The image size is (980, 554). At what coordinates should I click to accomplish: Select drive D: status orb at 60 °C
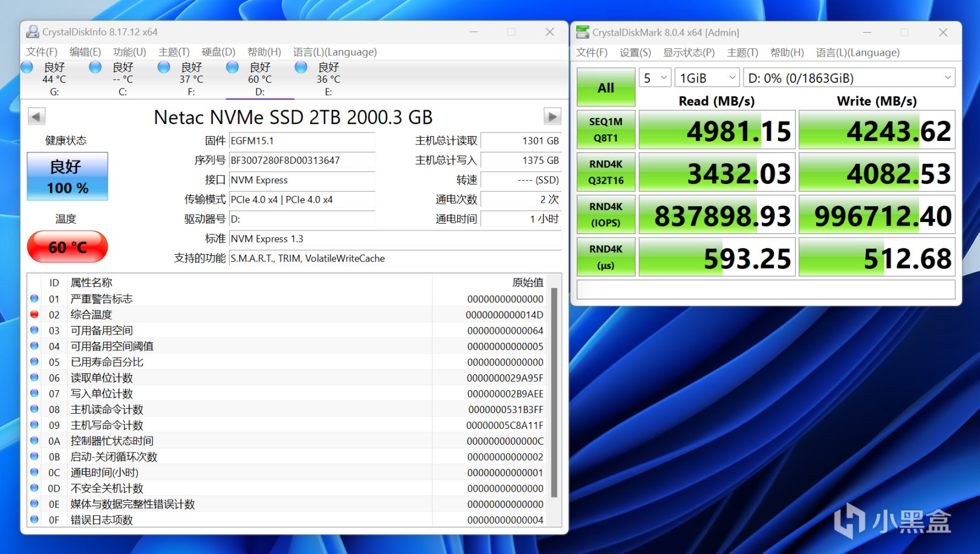pyautogui.click(x=232, y=67)
